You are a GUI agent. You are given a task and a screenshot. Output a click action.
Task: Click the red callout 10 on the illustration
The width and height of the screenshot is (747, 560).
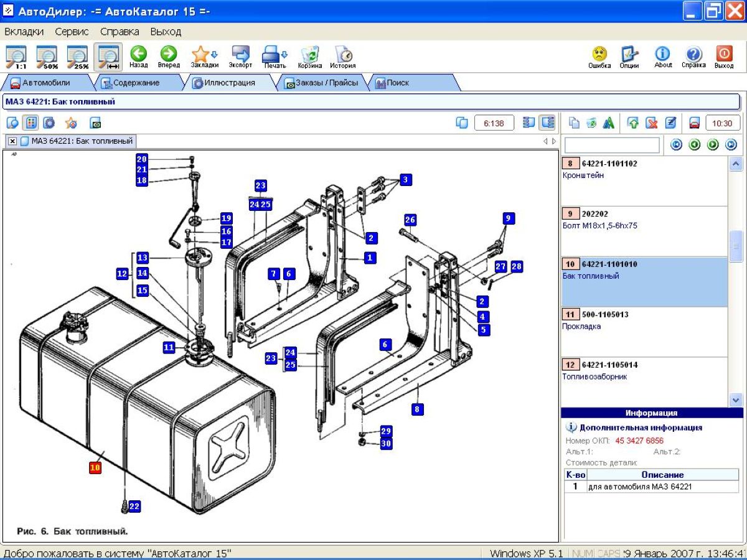click(95, 467)
